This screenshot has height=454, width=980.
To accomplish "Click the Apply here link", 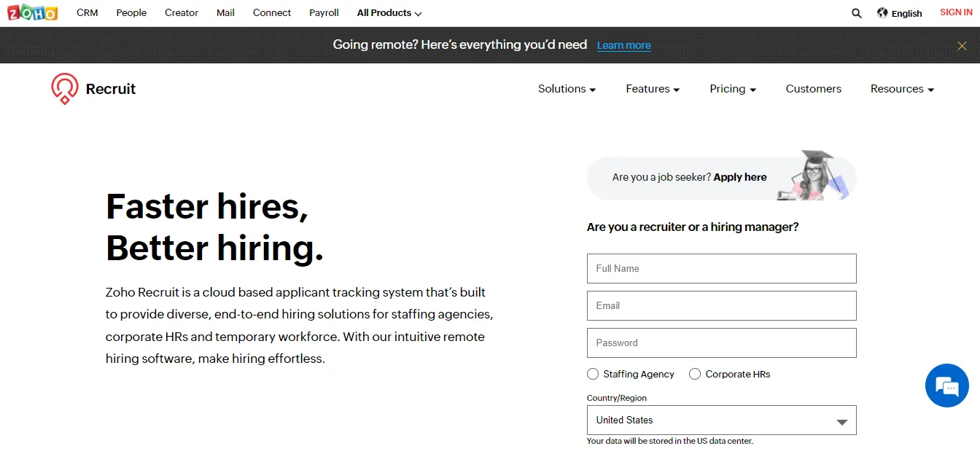I will [x=740, y=177].
